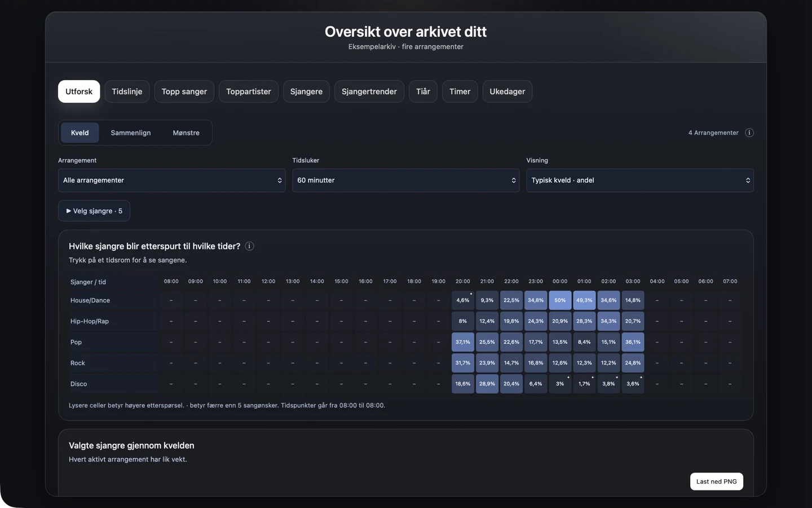Viewport: 812px width, 508px height.
Task: Open the Arrangement dropdown
Action: pos(172,181)
